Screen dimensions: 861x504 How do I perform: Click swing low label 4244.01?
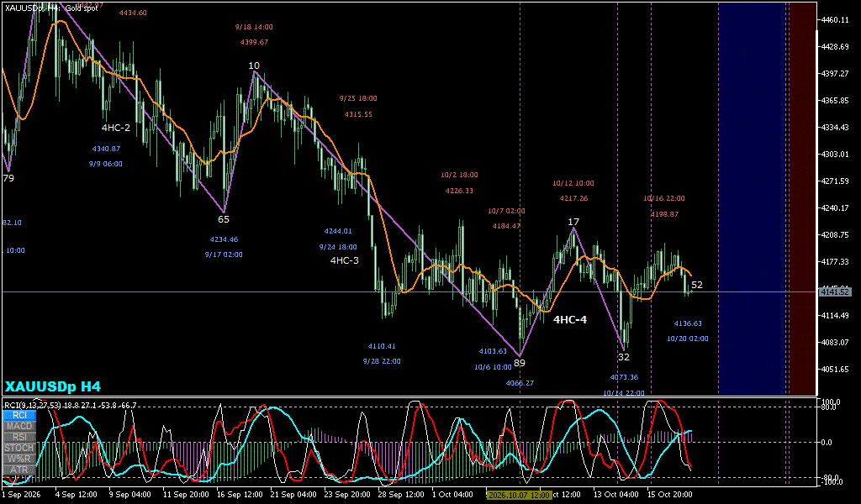click(338, 232)
